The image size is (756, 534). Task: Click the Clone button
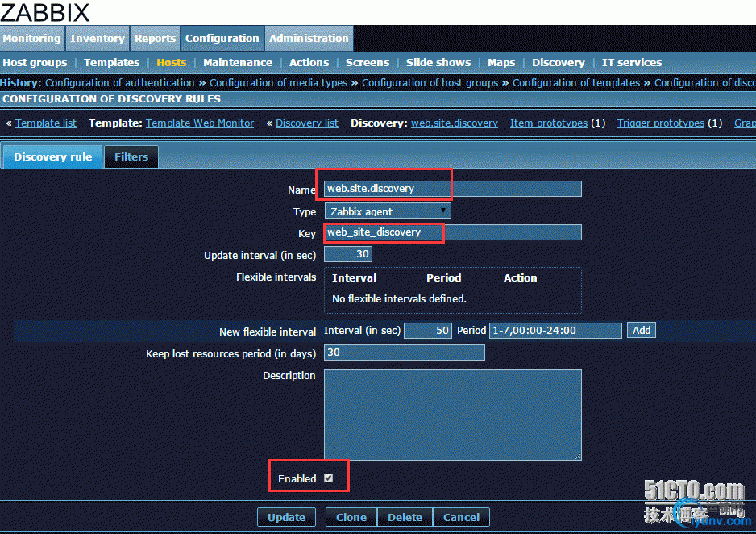pos(351,517)
